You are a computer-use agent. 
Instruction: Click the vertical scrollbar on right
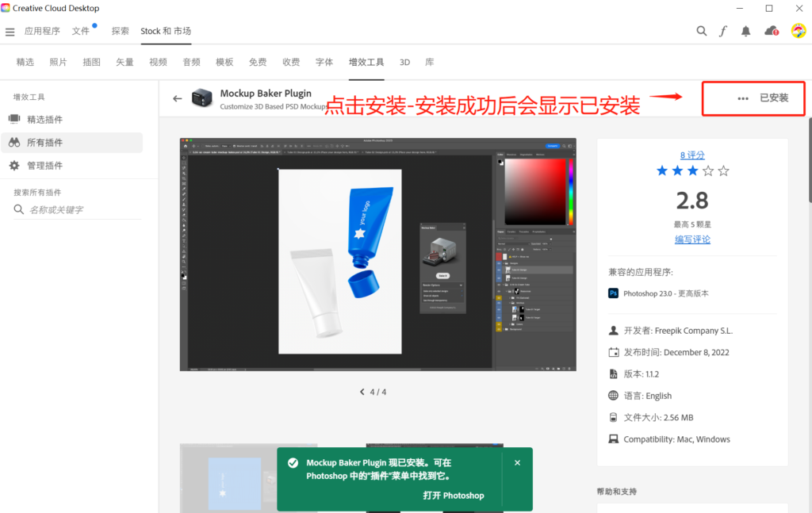[810, 160]
